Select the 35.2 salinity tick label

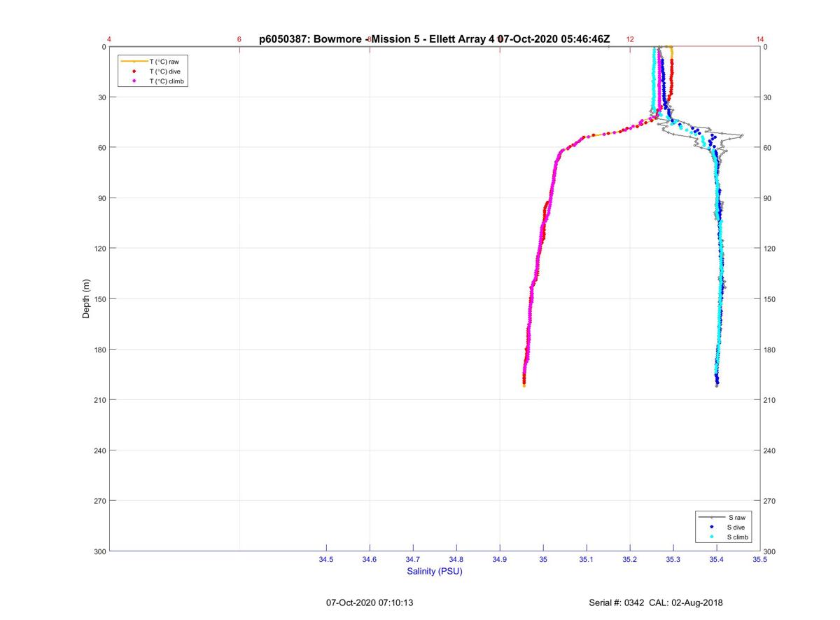point(630,560)
